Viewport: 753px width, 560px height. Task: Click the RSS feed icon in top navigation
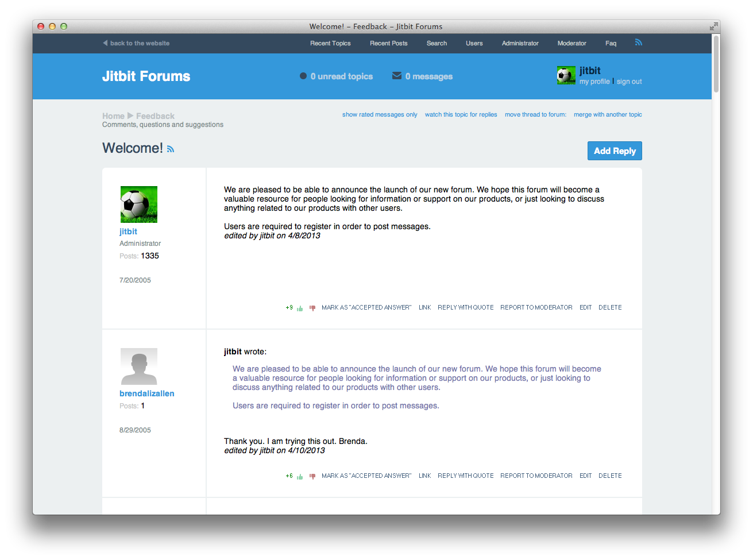pos(638,43)
